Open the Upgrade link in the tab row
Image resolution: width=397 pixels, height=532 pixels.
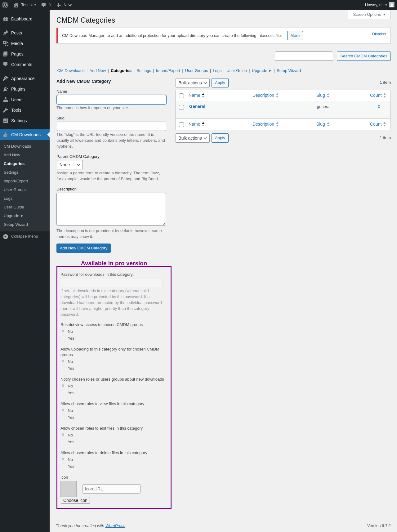pos(261,71)
